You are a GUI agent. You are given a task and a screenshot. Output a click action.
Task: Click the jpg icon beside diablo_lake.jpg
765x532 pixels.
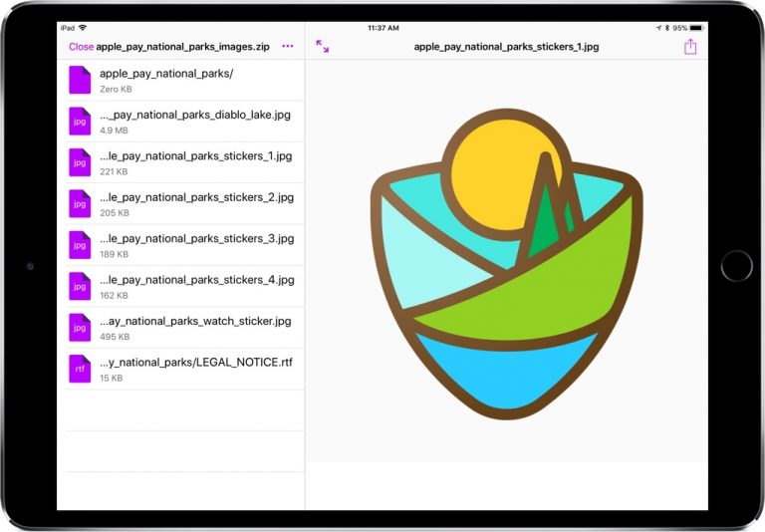pyautogui.click(x=80, y=121)
